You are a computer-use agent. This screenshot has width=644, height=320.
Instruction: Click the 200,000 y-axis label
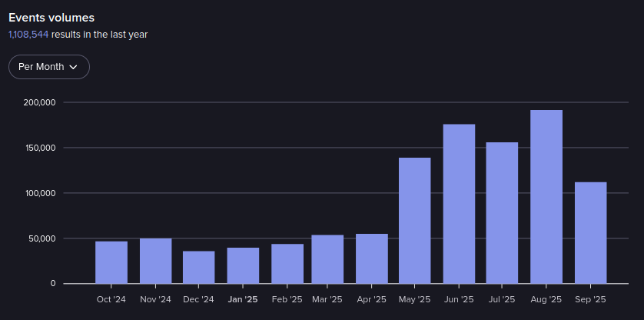click(x=39, y=102)
